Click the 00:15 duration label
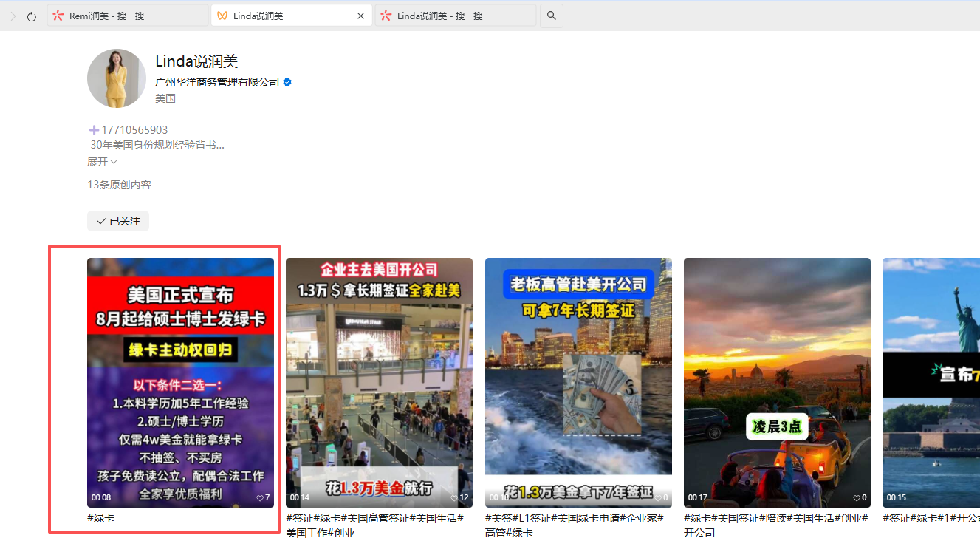Screen dimensions: 980x538 (x=897, y=498)
